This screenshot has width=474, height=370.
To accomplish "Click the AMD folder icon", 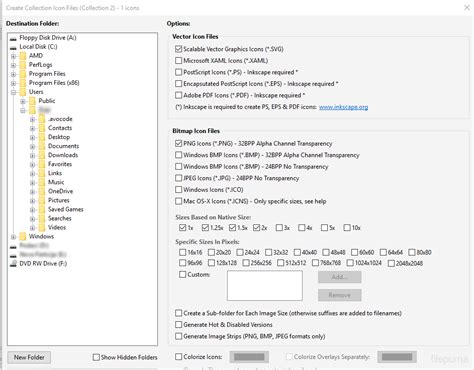I will (x=23, y=56).
